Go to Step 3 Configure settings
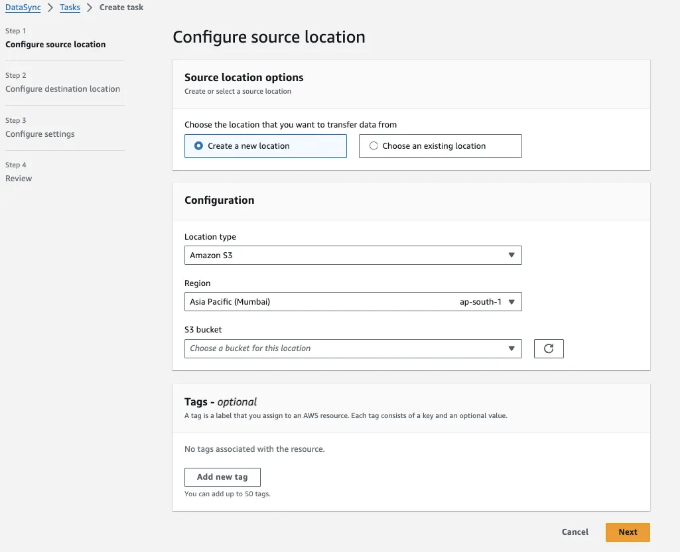The width and height of the screenshot is (680, 553). pyautogui.click(x=40, y=134)
